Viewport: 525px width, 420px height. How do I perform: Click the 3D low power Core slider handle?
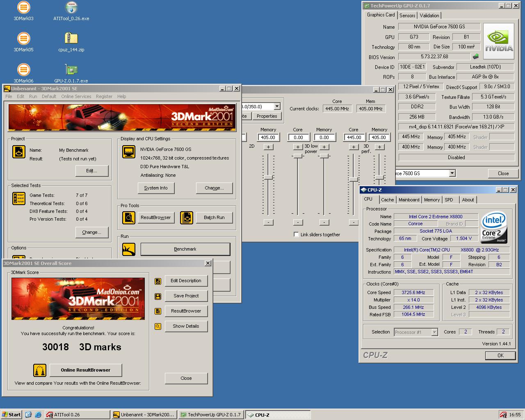(x=298, y=156)
